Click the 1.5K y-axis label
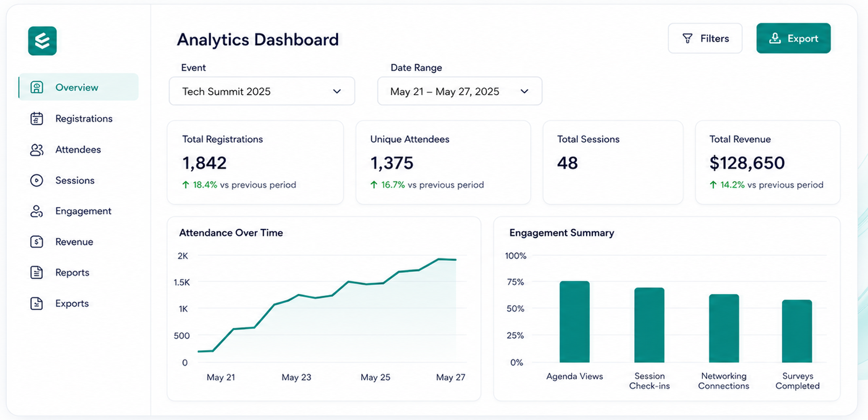This screenshot has height=420, width=868. 182,283
